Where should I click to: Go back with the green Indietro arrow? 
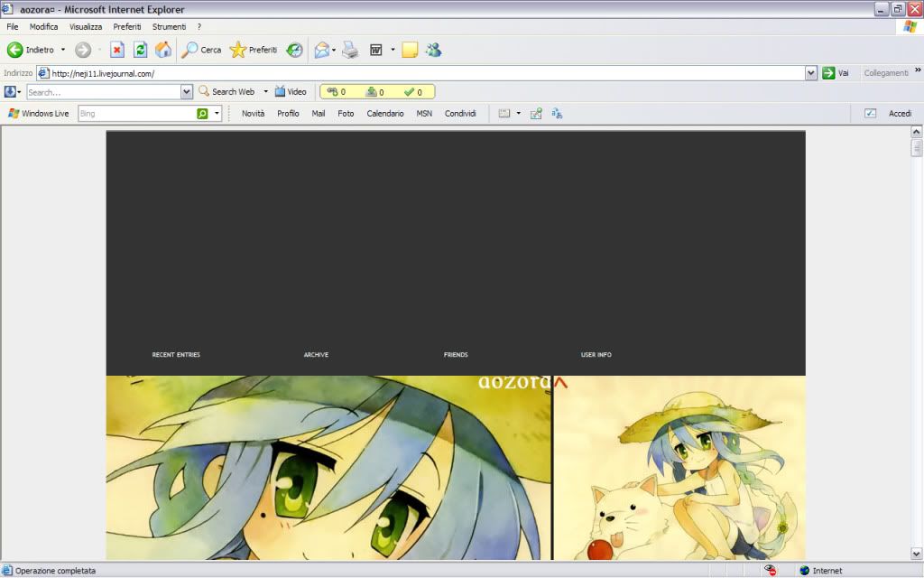pyautogui.click(x=31, y=51)
